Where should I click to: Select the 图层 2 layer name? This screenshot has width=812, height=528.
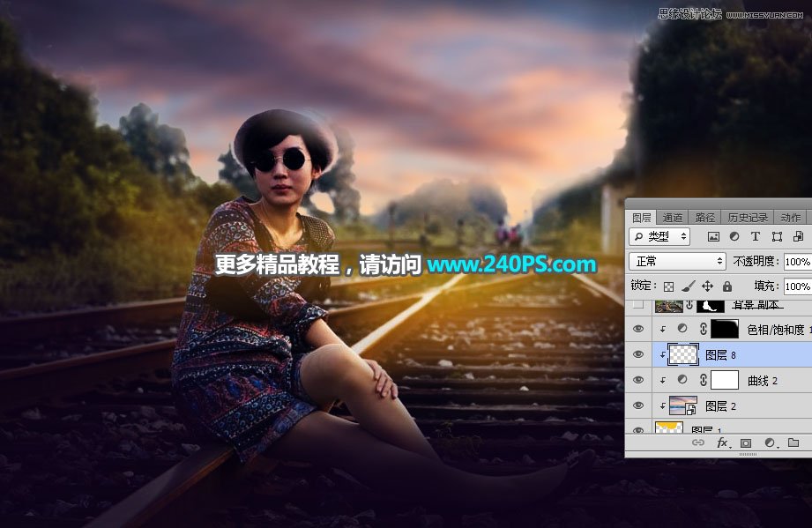coord(720,406)
